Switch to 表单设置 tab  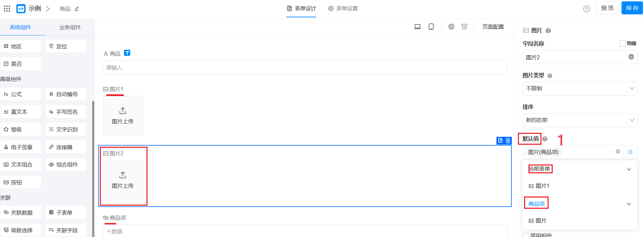click(343, 9)
